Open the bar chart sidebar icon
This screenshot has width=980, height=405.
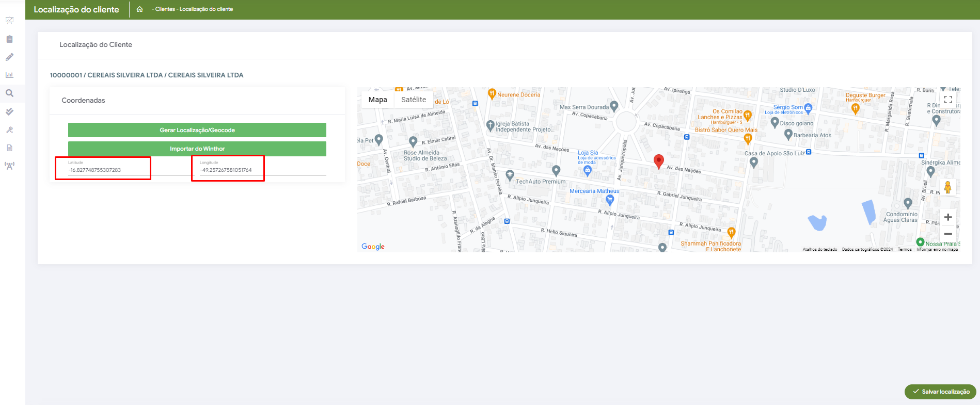pyautogui.click(x=9, y=75)
